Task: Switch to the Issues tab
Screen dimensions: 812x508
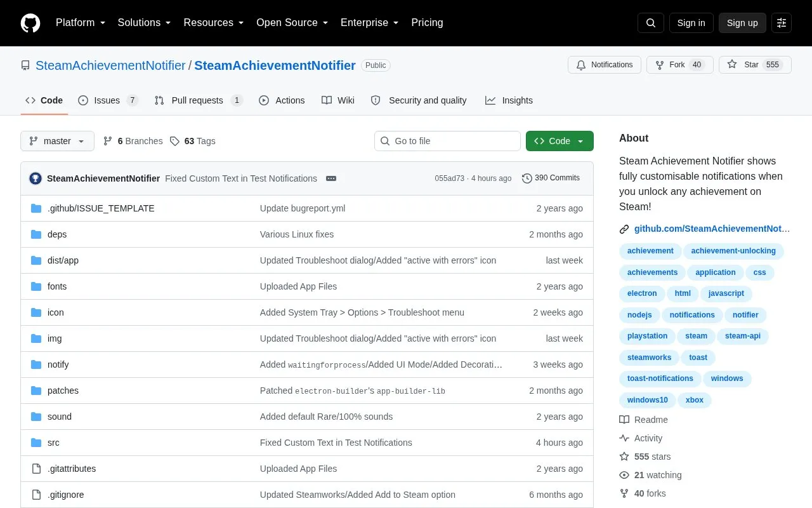Action: tap(108, 100)
